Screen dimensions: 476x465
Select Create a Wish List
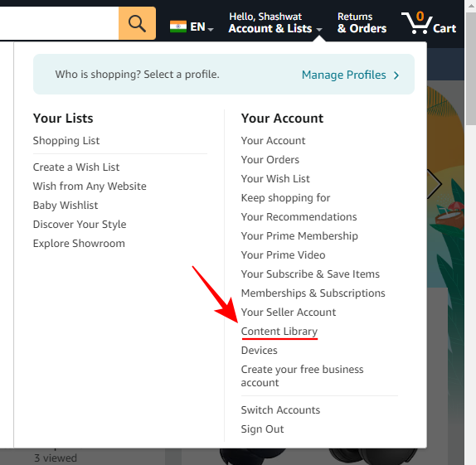[76, 167]
